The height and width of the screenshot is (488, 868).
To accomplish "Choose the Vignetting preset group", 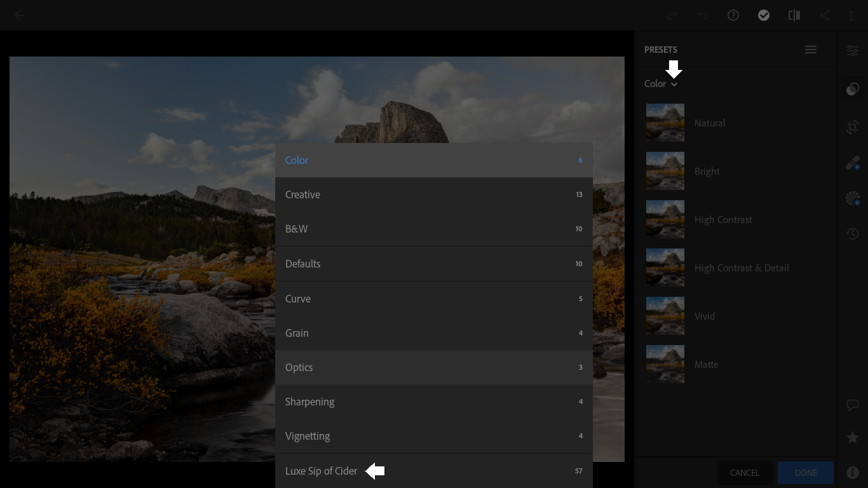I will 434,436.
